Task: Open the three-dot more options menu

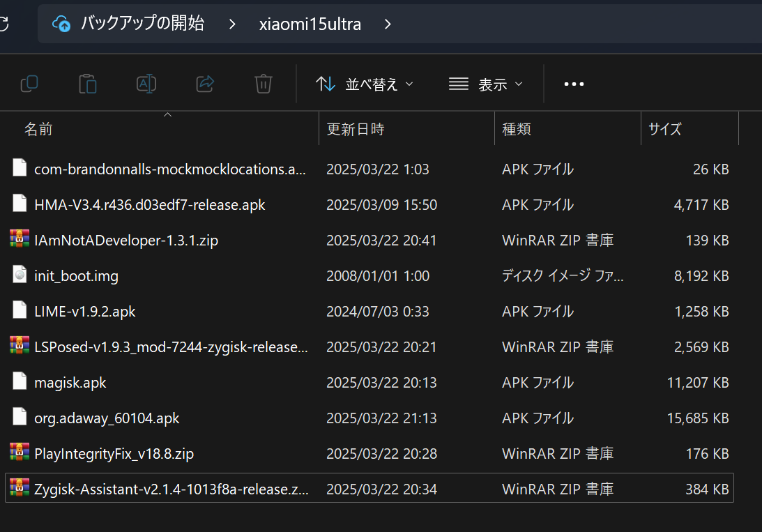Action: click(574, 84)
